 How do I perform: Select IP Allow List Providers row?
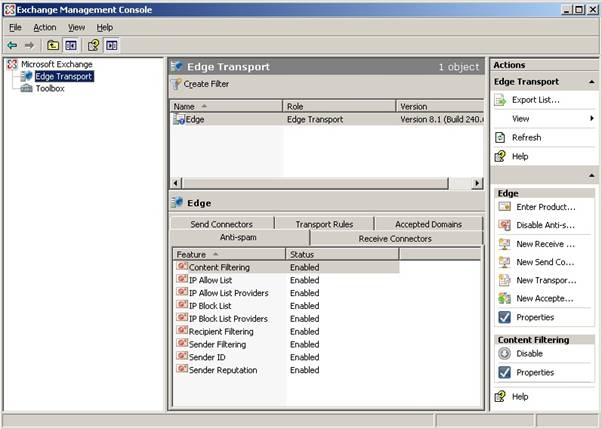coord(286,293)
